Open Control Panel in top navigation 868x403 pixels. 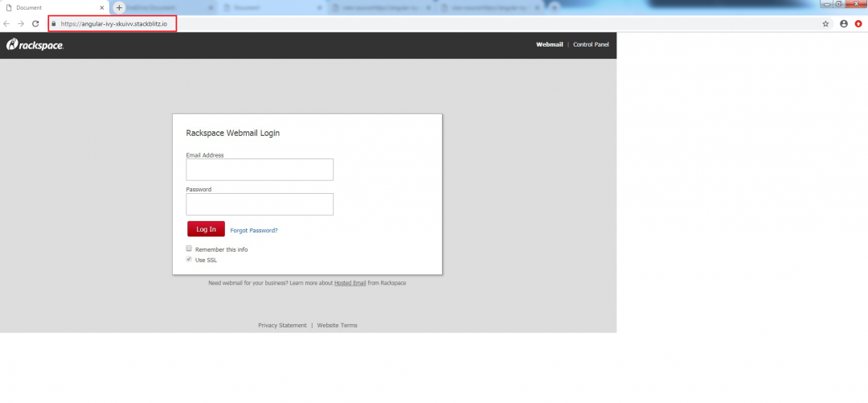click(591, 44)
